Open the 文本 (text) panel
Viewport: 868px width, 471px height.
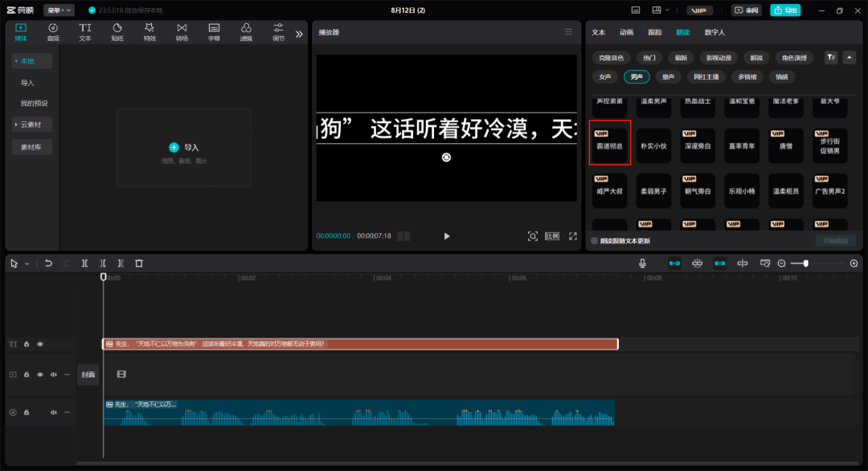[x=84, y=32]
